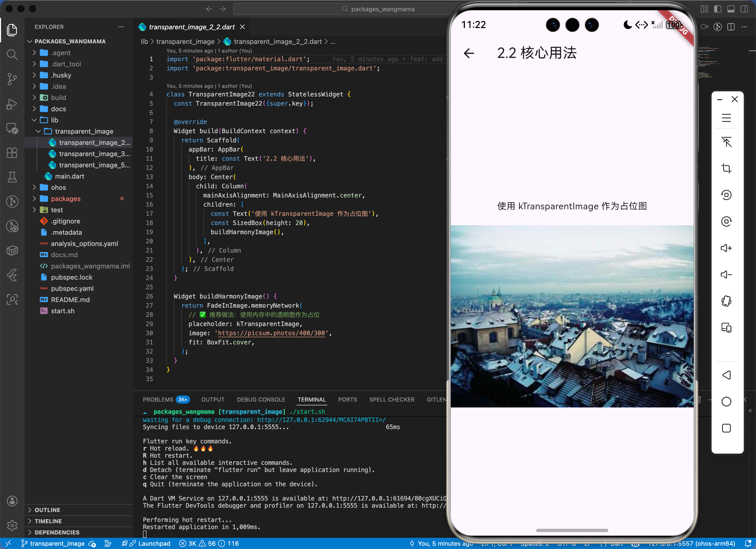The width and height of the screenshot is (756, 549).
Task: Expand the packages folder
Action: pyautogui.click(x=66, y=199)
